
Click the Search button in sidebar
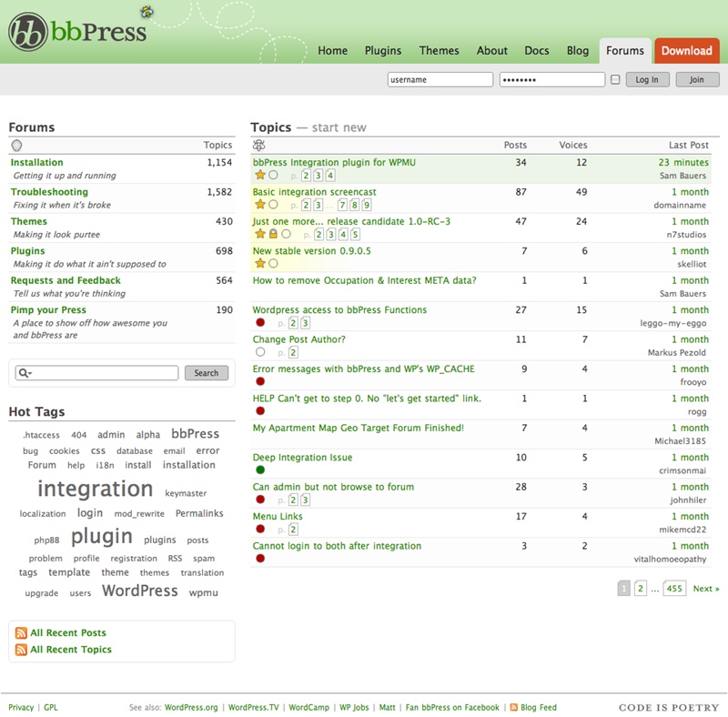pos(207,373)
